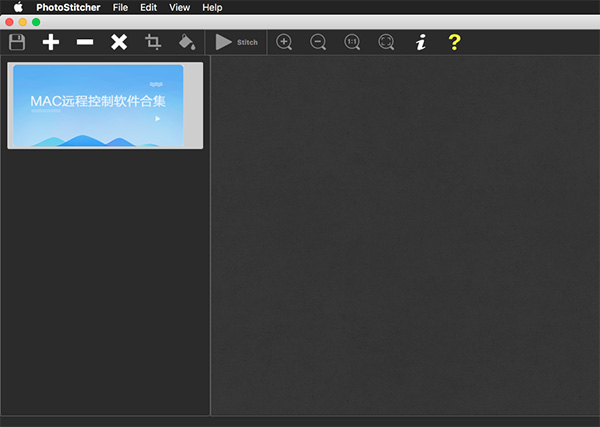600x427 pixels.
Task: Maximize window with the green button
Action: (36, 22)
